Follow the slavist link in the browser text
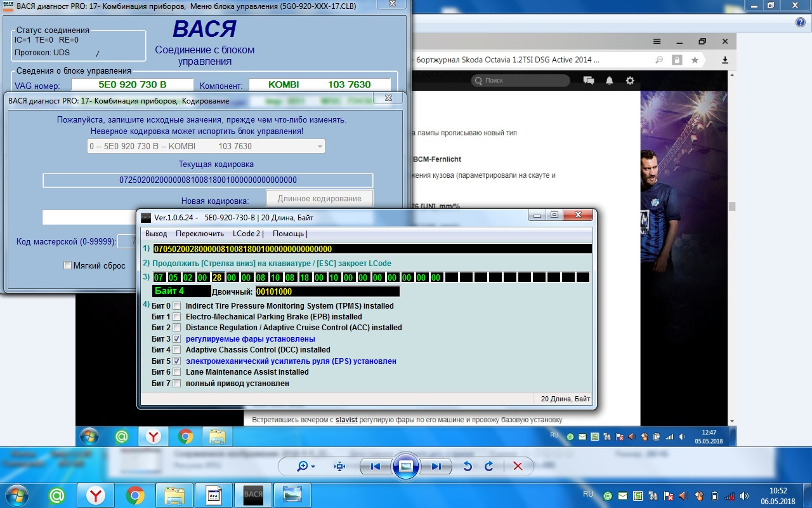This screenshot has height=508, width=812. point(347,420)
